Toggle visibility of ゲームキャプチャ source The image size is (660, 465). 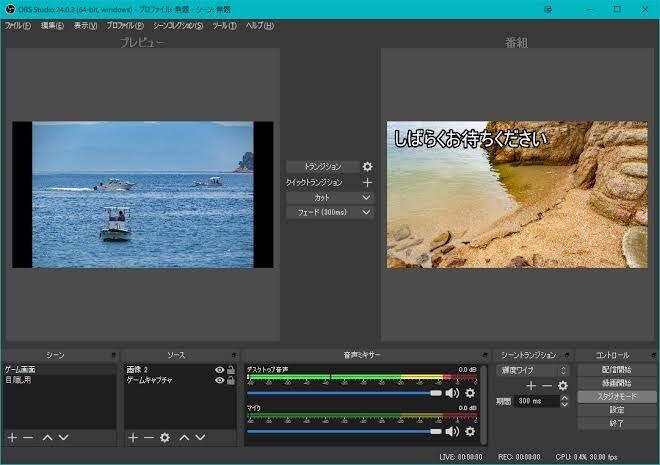click(x=219, y=380)
